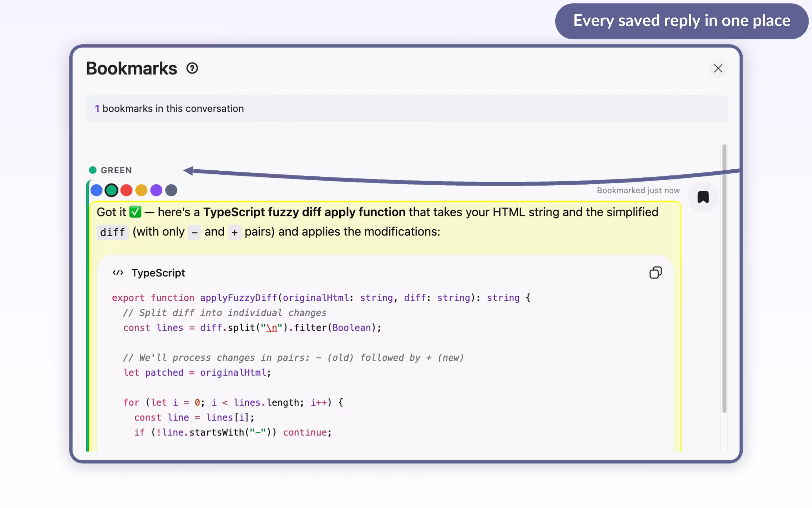
Task: Click the inline '+' code chip
Action: (x=234, y=232)
